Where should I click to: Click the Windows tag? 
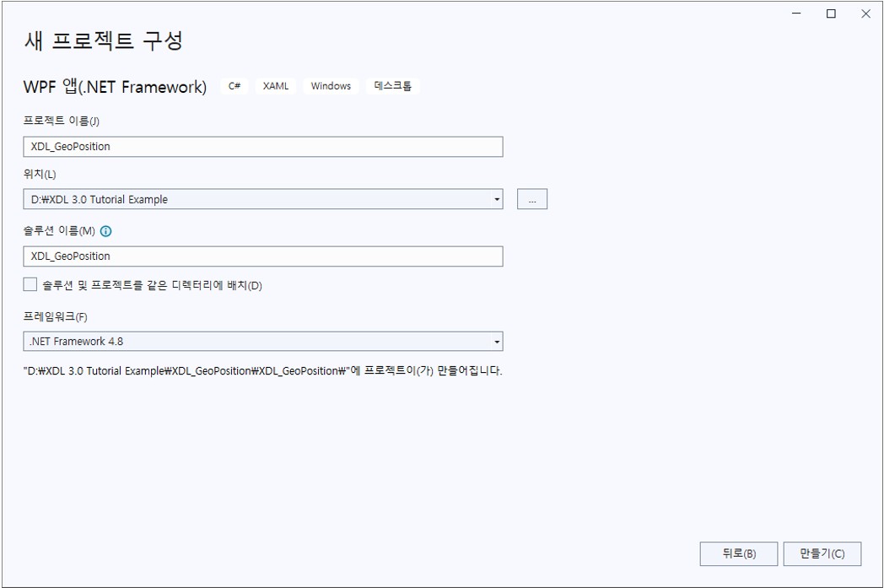[x=331, y=86]
